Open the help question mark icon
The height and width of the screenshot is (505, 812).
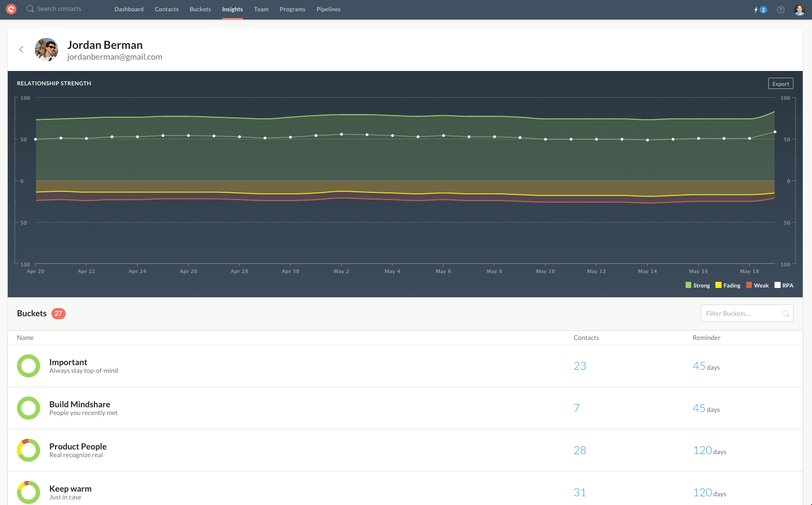[780, 10]
